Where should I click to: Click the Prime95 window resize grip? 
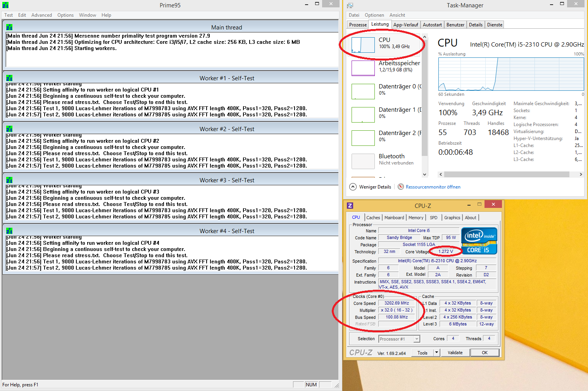coord(336,385)
